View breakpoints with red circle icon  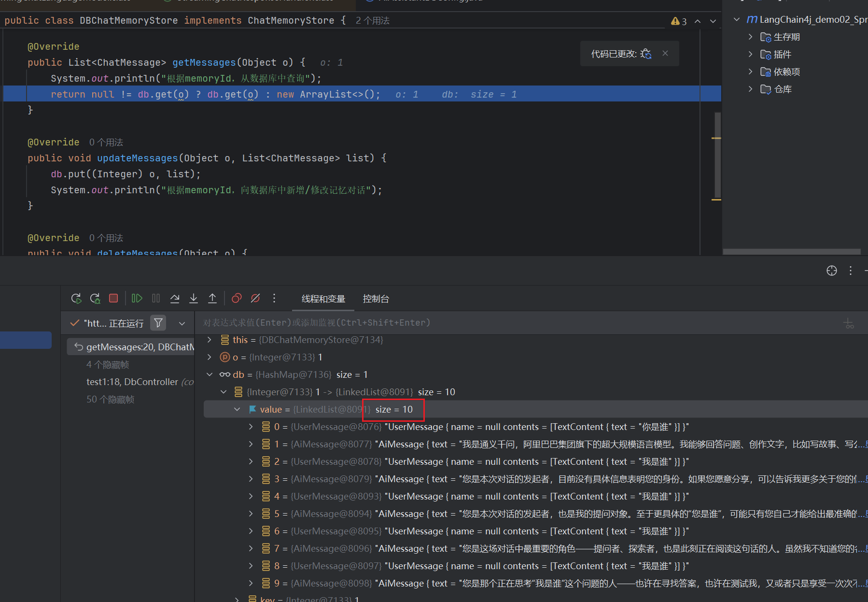coord(237,299)
